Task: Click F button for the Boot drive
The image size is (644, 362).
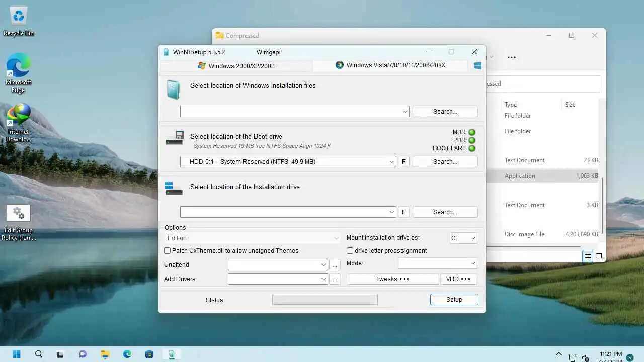Action: pos(404,162)
